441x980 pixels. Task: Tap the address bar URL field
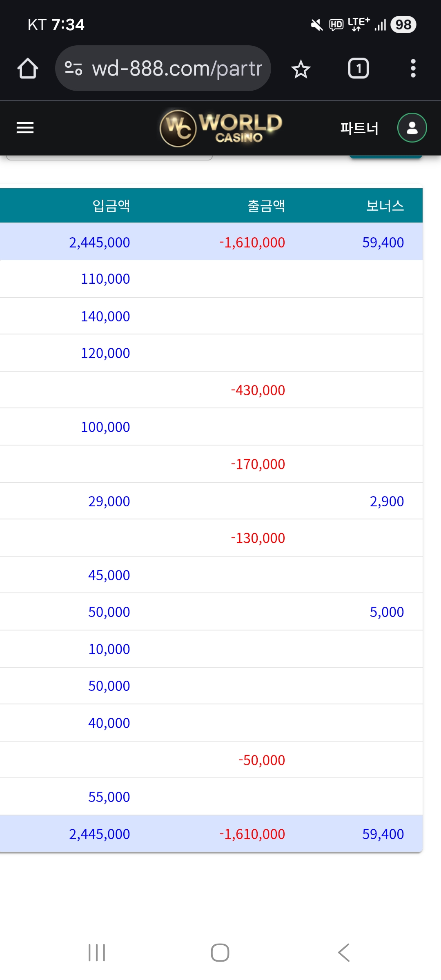(x=176, y=68)
